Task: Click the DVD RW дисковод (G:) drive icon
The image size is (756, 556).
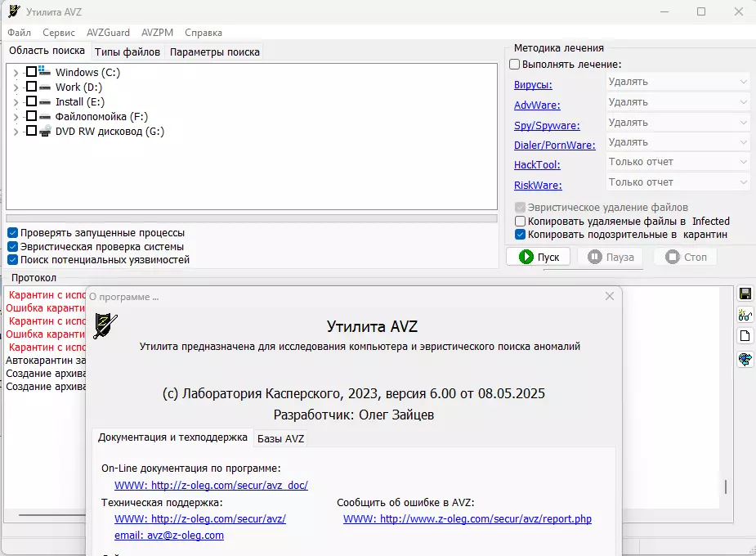Action: point(45,131)
